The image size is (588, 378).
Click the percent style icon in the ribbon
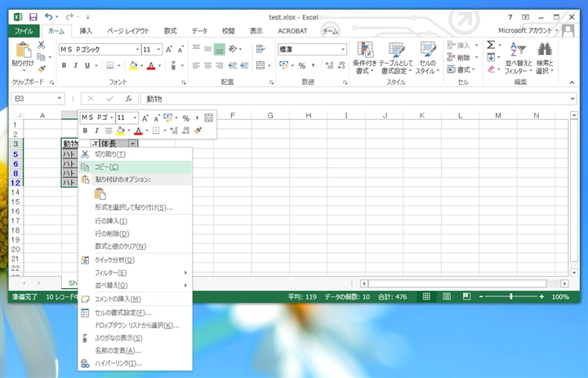(302, 65)
